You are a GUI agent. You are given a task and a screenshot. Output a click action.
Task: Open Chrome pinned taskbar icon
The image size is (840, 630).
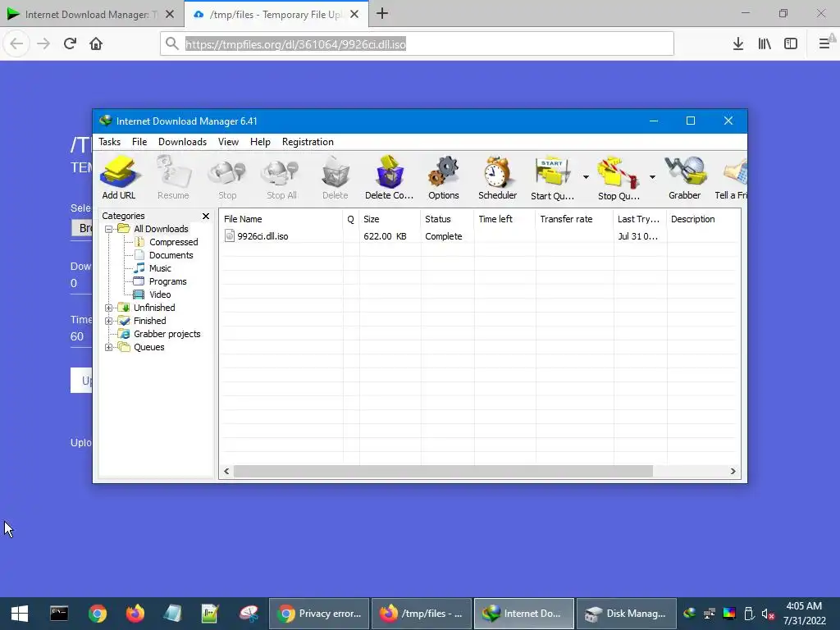point(98,614)
